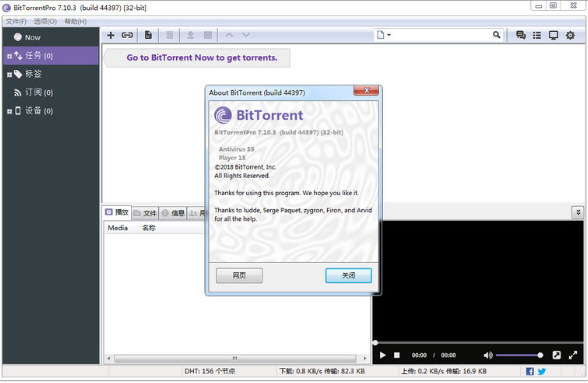Switch to the 信息 tab
The height and width of the screenshot is (383, 588).
(173, 213)
